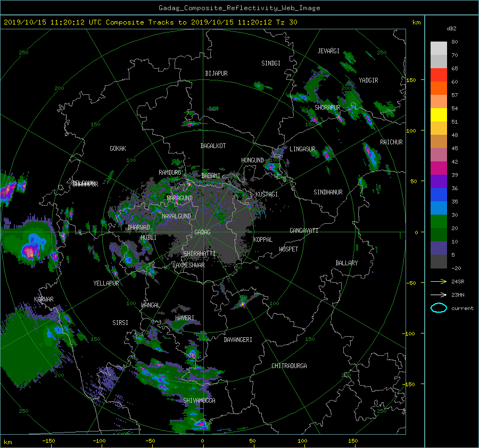The image size is (479, 448).
Task: Select the light blue 30-35 dBZ swatch
Action: 439,208
